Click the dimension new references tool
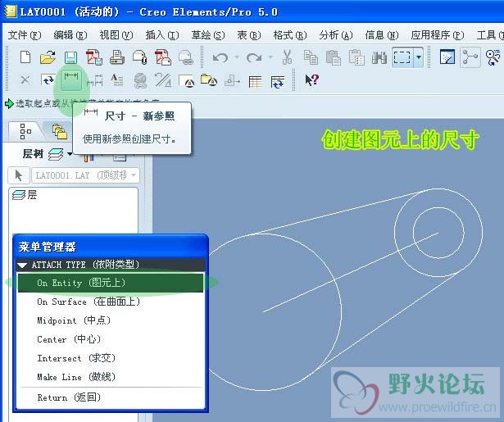The width and height of the screenshot is (504, 422). 71,80
